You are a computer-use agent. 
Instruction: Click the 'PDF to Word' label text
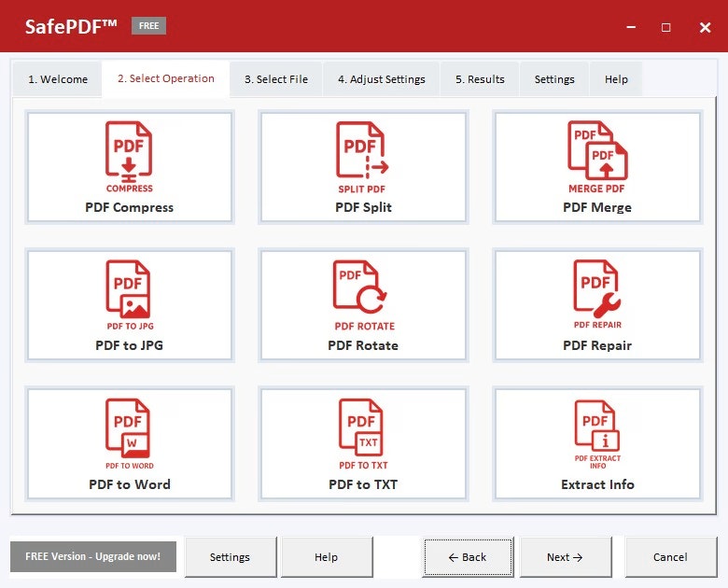(130, 484)
